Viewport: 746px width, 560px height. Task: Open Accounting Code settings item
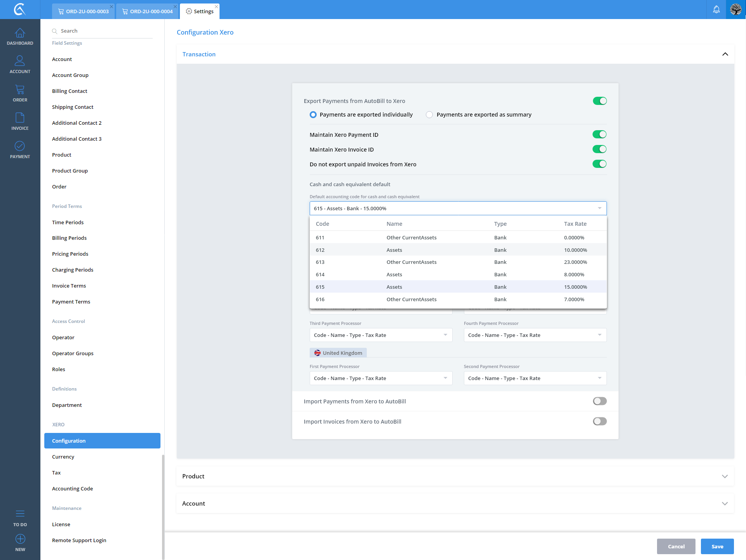click(73, 488)
